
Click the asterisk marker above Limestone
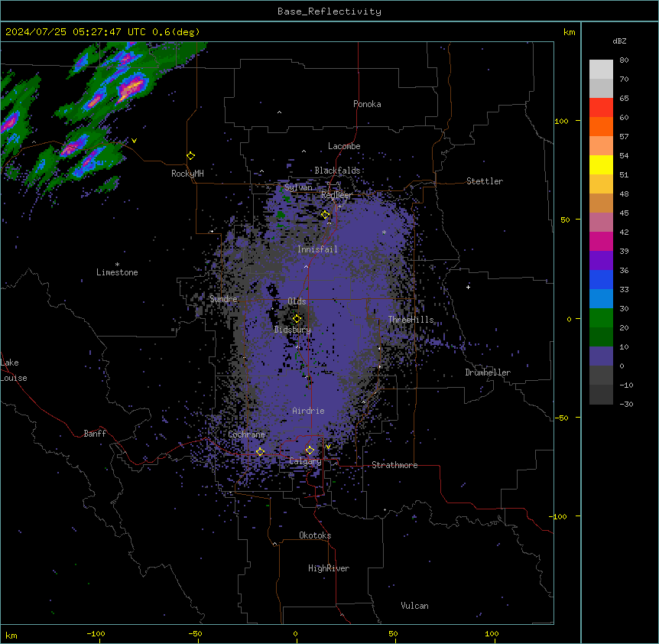tap(117, 265)
